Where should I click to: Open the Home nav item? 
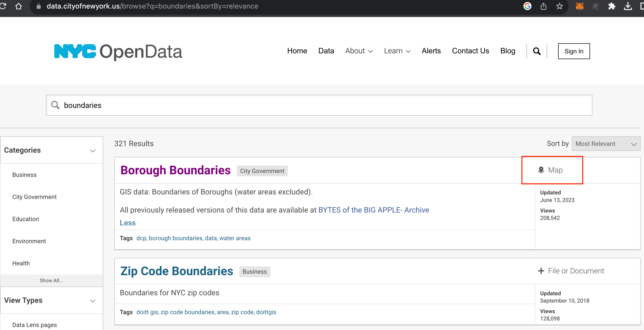(x=297, y=51)
